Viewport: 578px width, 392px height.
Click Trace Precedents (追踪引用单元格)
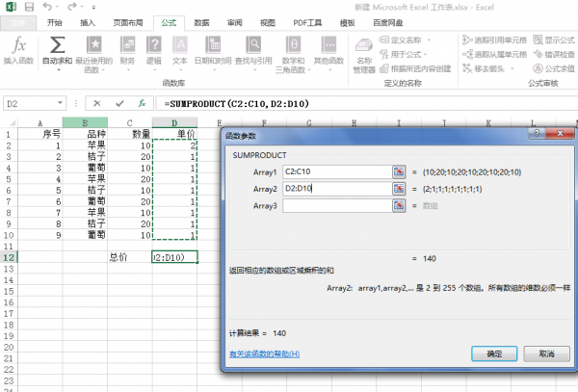494,39
